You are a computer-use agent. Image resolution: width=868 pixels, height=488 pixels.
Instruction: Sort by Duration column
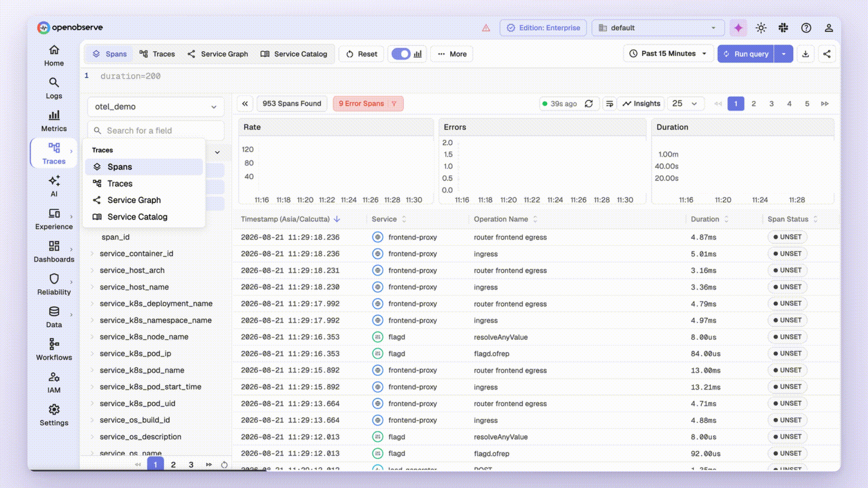[x=709, y=219]
